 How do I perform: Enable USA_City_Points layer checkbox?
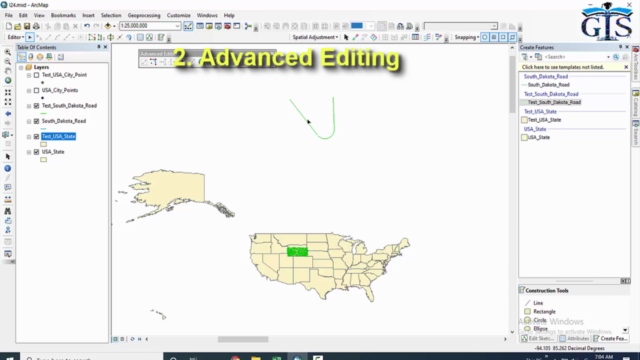tap(37, 90)
